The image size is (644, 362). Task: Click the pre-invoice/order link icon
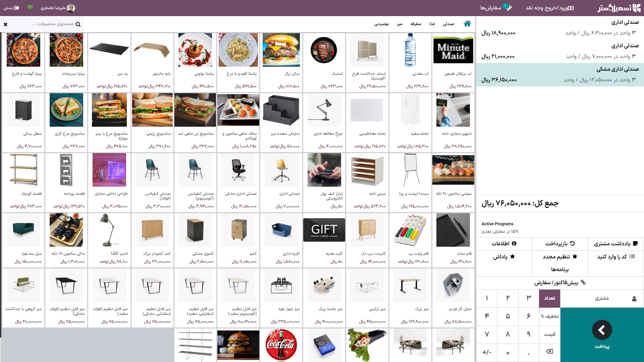[x=583, y=282]
